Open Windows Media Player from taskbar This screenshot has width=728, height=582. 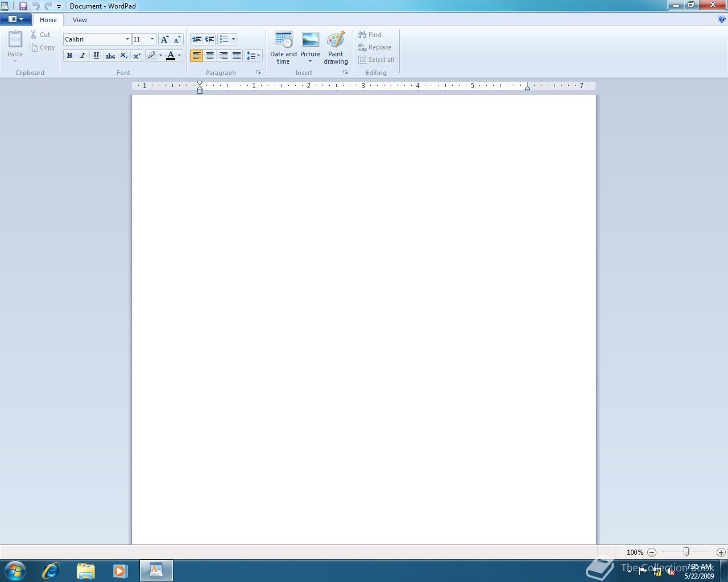tap(120, 571)
